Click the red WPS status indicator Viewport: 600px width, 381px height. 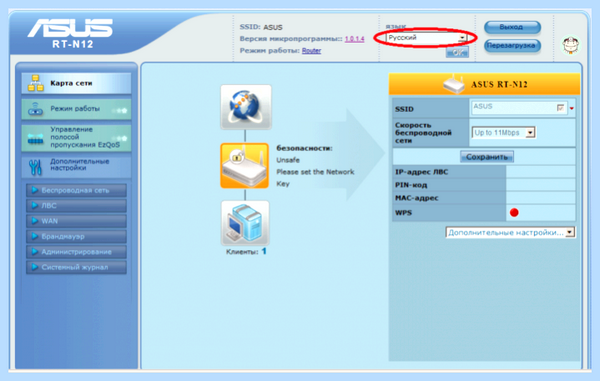[514, 213]
